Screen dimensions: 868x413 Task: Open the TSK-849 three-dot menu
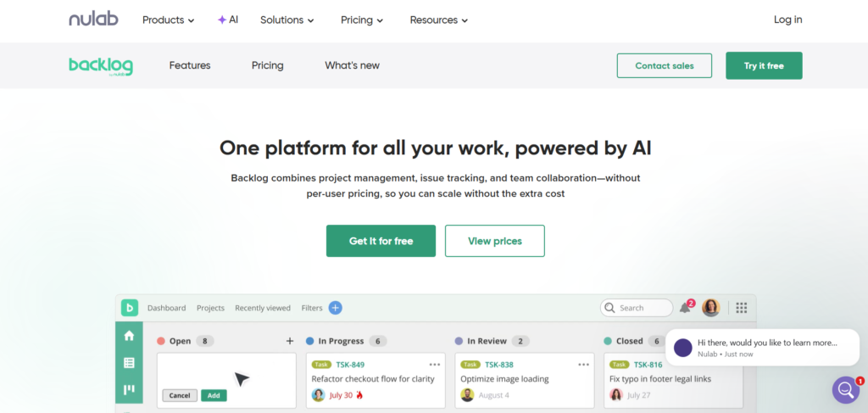(x=435, y=365)
